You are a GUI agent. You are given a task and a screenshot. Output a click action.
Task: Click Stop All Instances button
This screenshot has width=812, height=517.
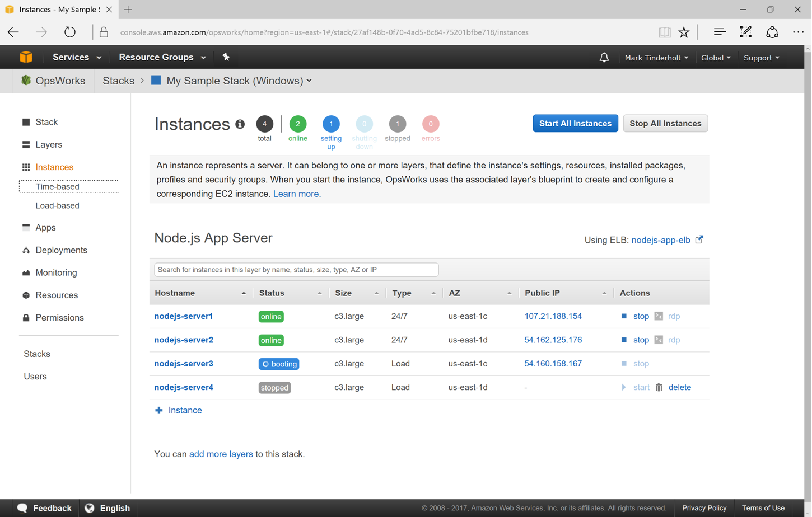tap(665, 123)
